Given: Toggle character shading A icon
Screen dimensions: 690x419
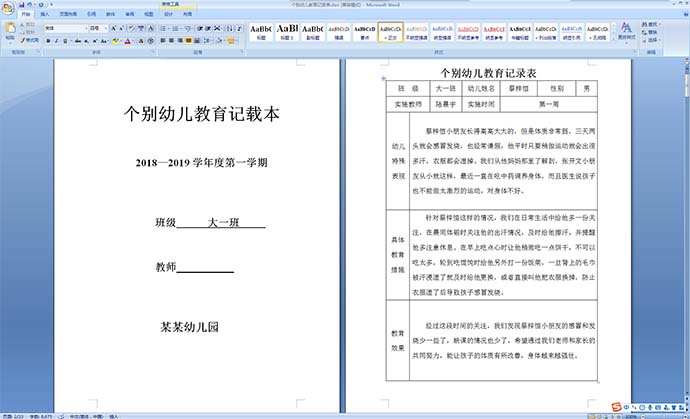Looking at the screenshot, I should point(141,41).
